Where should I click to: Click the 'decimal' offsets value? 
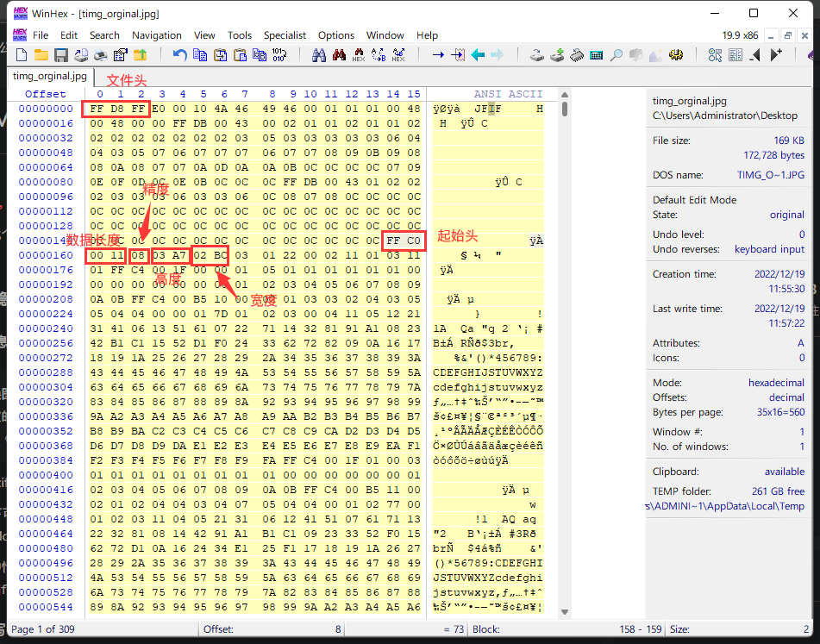[x=786, y=397]
